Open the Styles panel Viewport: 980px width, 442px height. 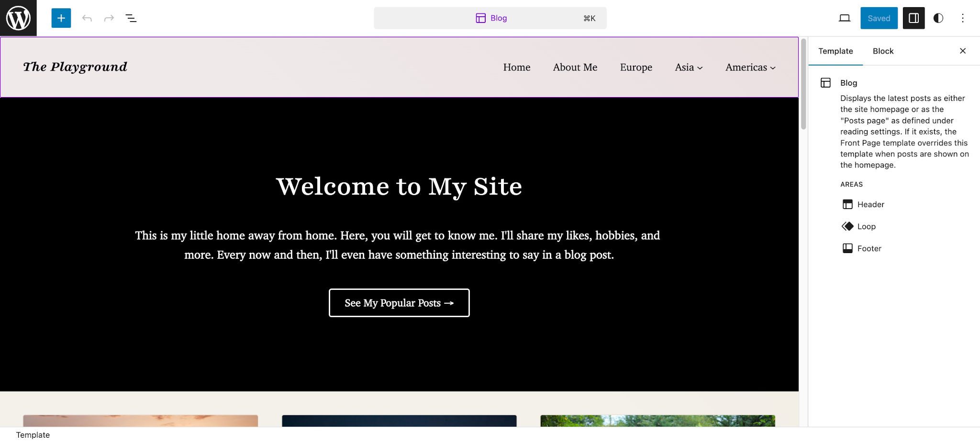[x=938, y=18]
